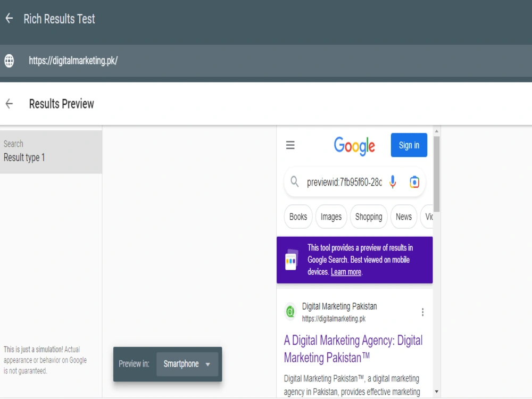Open Google Lens camera search icon
532x399 pixels.
tap(414, 182)
